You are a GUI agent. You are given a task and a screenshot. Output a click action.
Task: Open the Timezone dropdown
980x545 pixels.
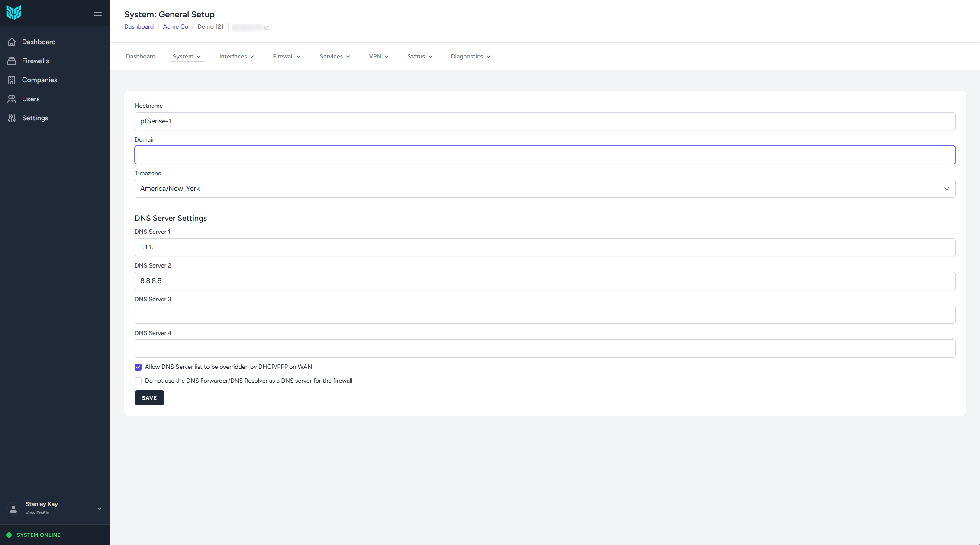pyautogui.click(x=545, y=189)
